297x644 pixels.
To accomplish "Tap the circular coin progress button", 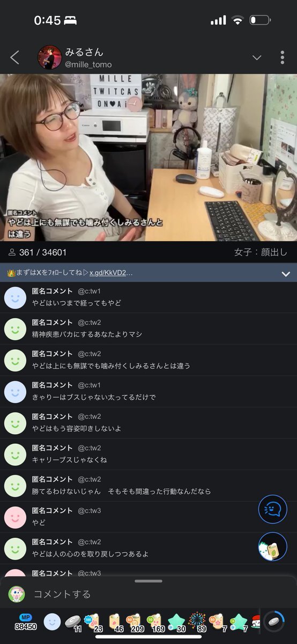I will point(274,621).
